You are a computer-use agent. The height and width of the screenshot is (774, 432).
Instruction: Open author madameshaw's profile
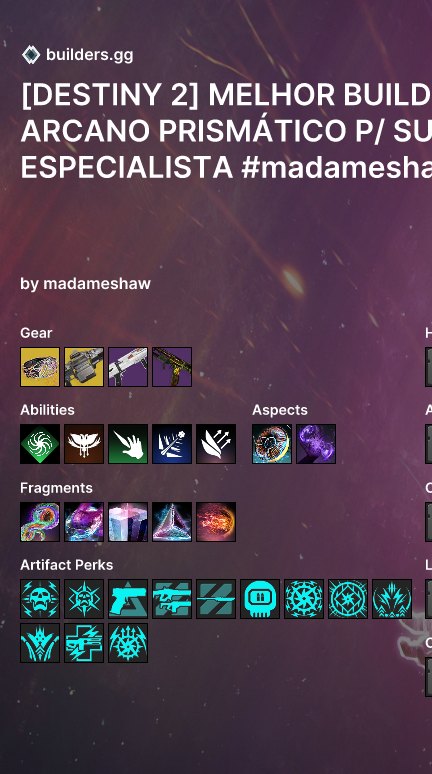(x=85, y=283)
